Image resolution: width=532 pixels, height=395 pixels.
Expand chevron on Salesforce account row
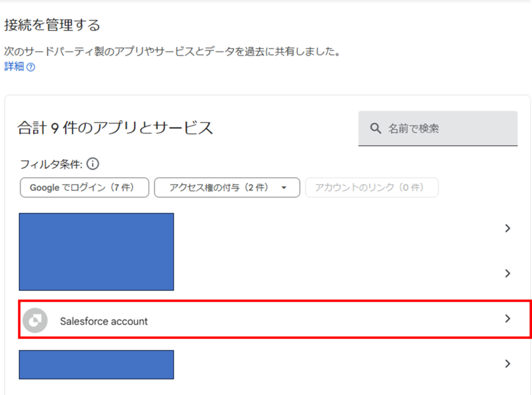[x=508, y=318]
